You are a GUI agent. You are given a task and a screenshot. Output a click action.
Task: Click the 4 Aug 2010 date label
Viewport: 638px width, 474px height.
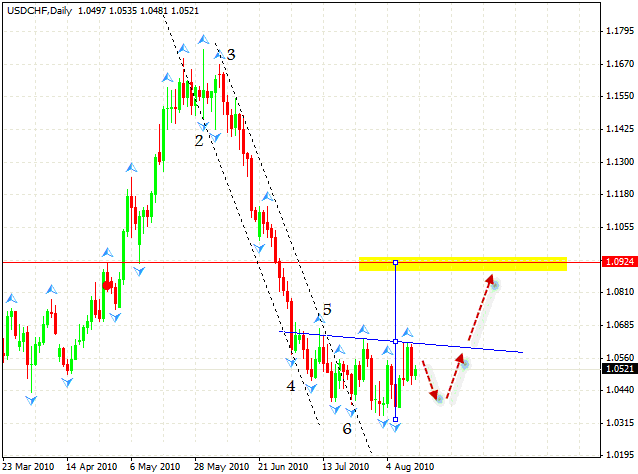point(410,466)
